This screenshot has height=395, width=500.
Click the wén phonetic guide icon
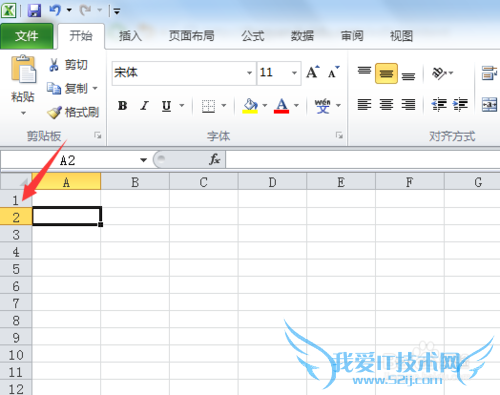coord(323,106)
